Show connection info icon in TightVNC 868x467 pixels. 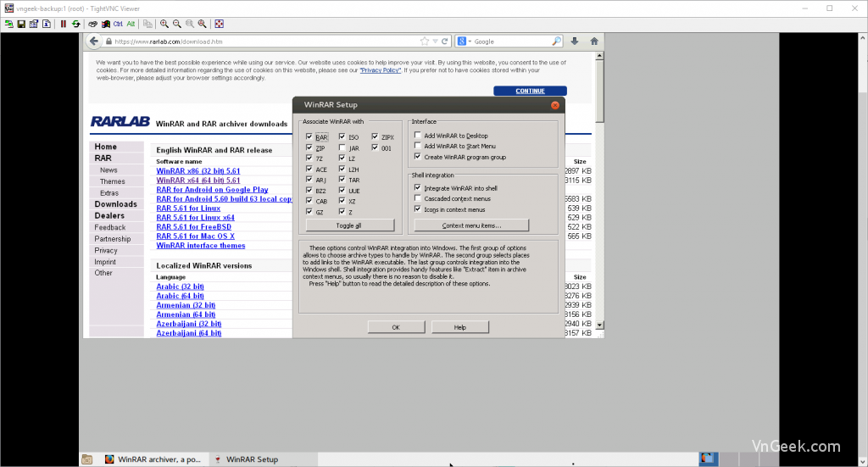click(47, 24)
